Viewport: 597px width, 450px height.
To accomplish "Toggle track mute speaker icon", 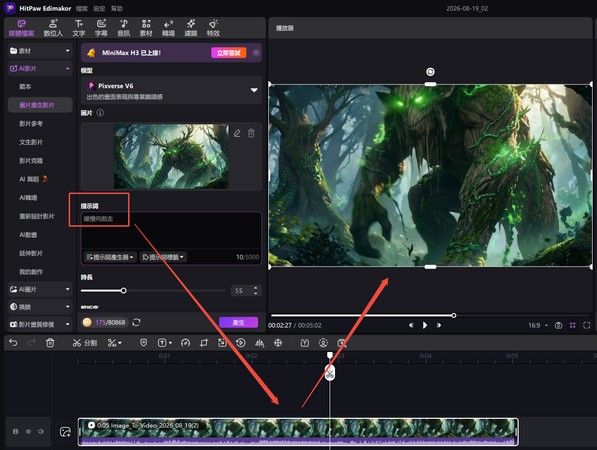I will tap(41, 431).
